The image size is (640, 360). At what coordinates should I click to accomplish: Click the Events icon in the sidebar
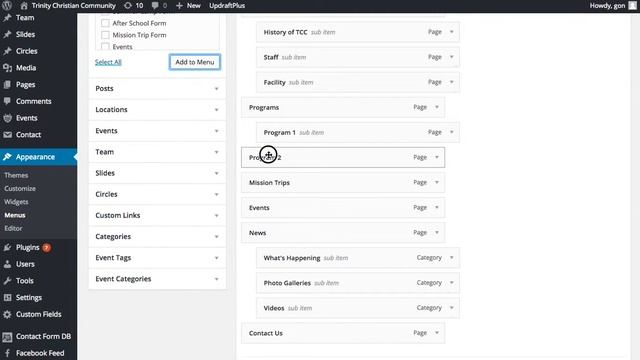click(7, 118)
